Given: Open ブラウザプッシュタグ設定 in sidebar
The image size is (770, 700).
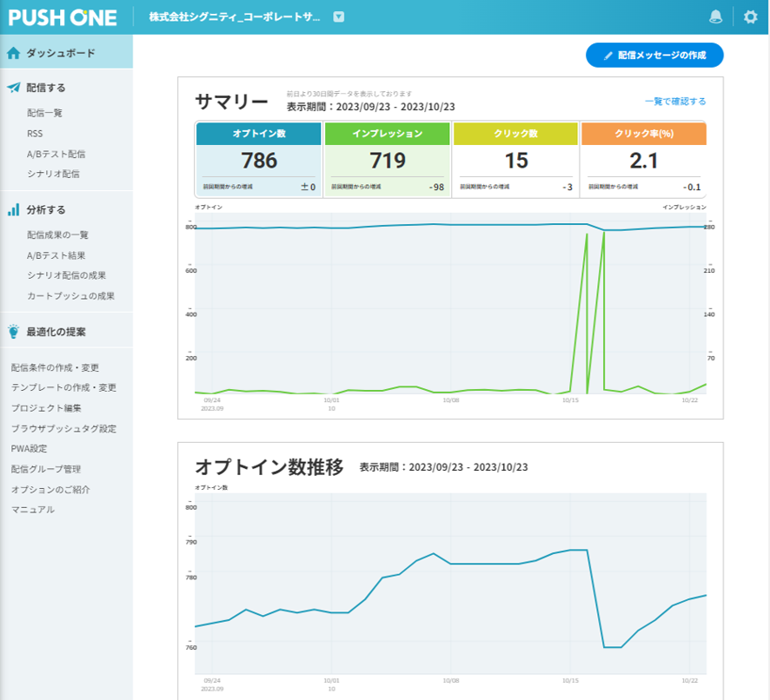Looking at the screenshot, I should pos(63,428).
